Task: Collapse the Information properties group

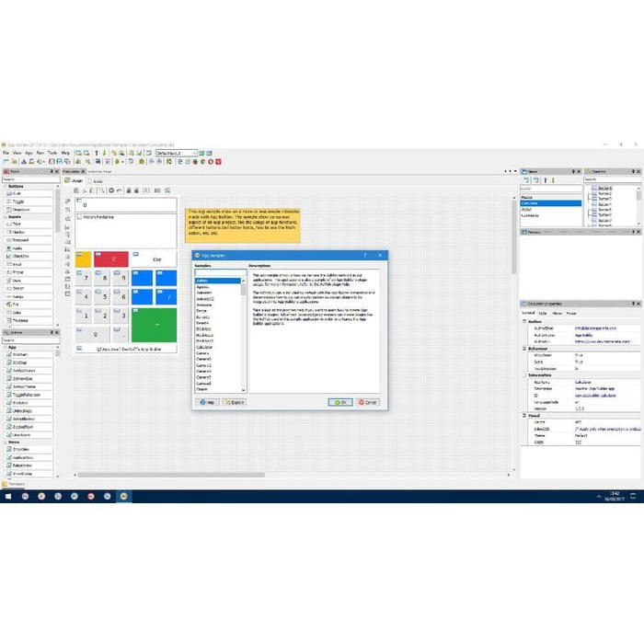Action: tap(524, 375)
